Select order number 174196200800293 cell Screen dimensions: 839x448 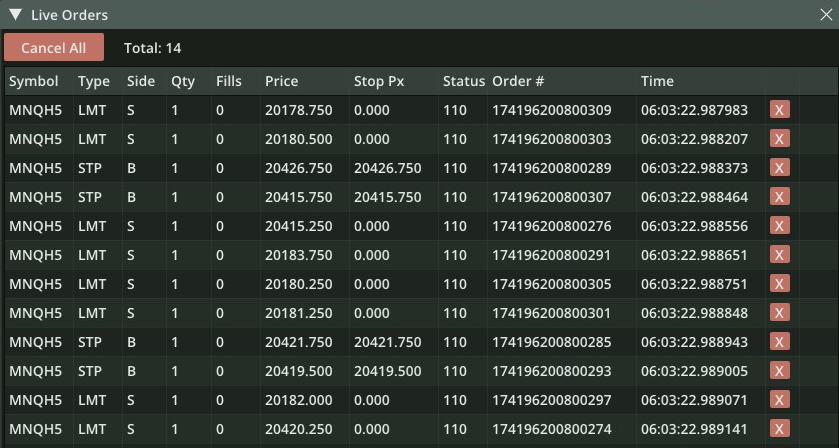(x=552, y=370)
